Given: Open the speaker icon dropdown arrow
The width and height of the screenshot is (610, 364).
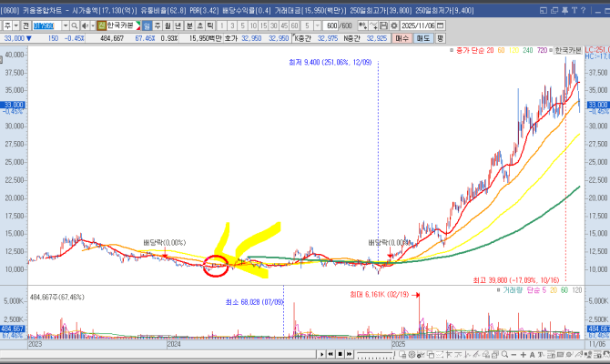Looking at the screenshot, I should (x=91, y=25).
